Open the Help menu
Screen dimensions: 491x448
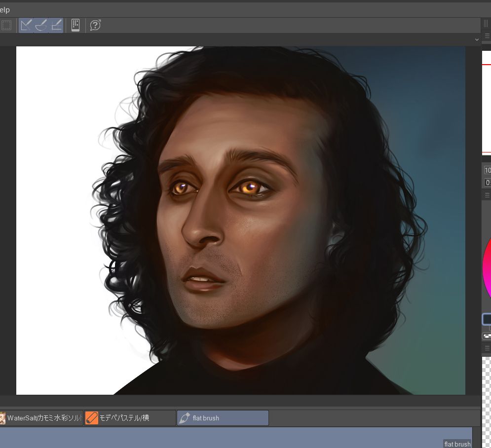(4, 10)
